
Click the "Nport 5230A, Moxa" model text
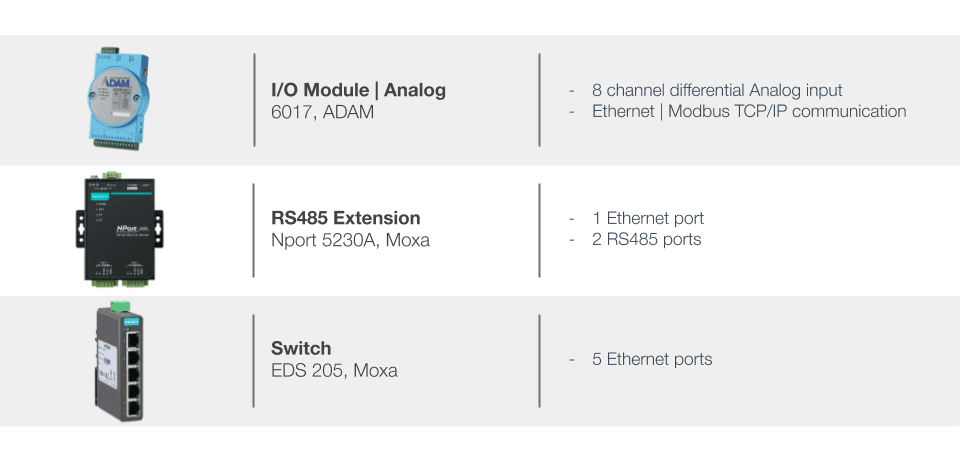click(x=350, y=240)
